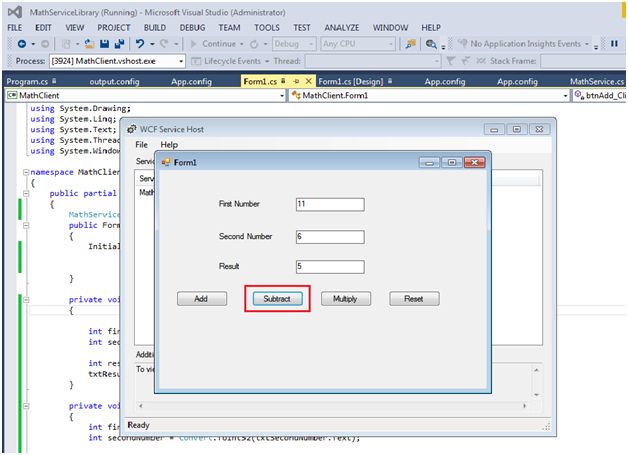Click the Lifecycle Events icon
628x455 pixels.
[196, 61]
